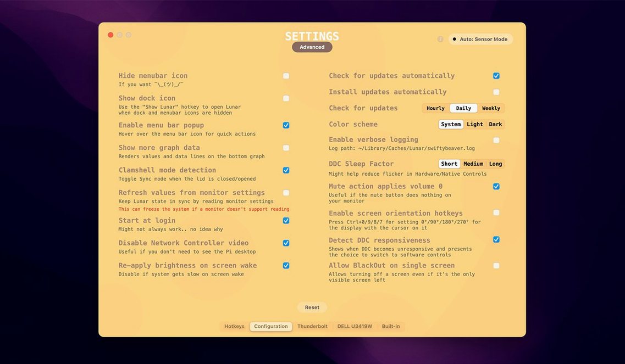
Task: Click the info icon beside Auto: Sensor Mode
Action: [x=440, y=39]
